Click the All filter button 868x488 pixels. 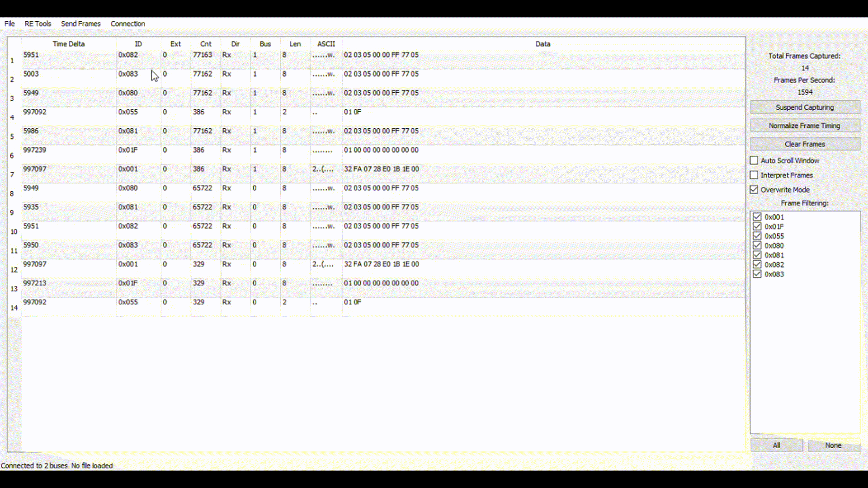coord(776,445)
